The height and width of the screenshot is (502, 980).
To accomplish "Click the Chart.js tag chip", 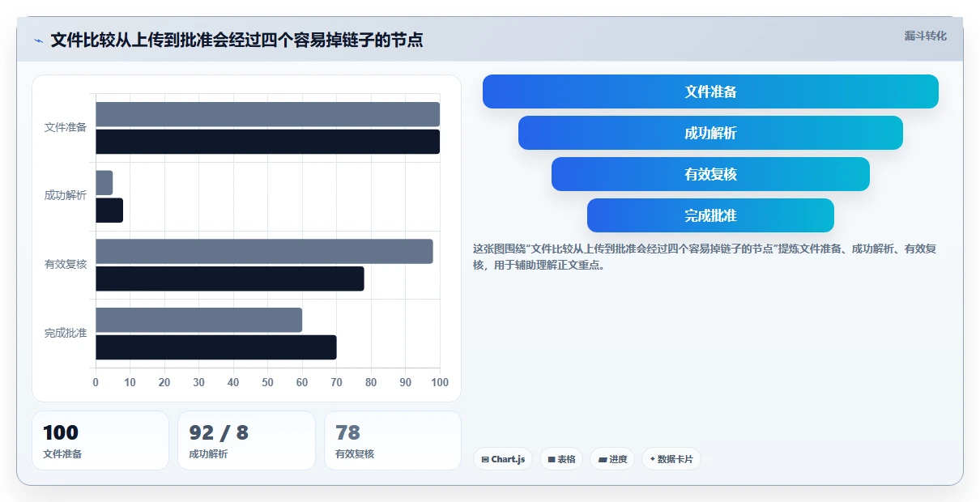I will (x=503, y=459).
